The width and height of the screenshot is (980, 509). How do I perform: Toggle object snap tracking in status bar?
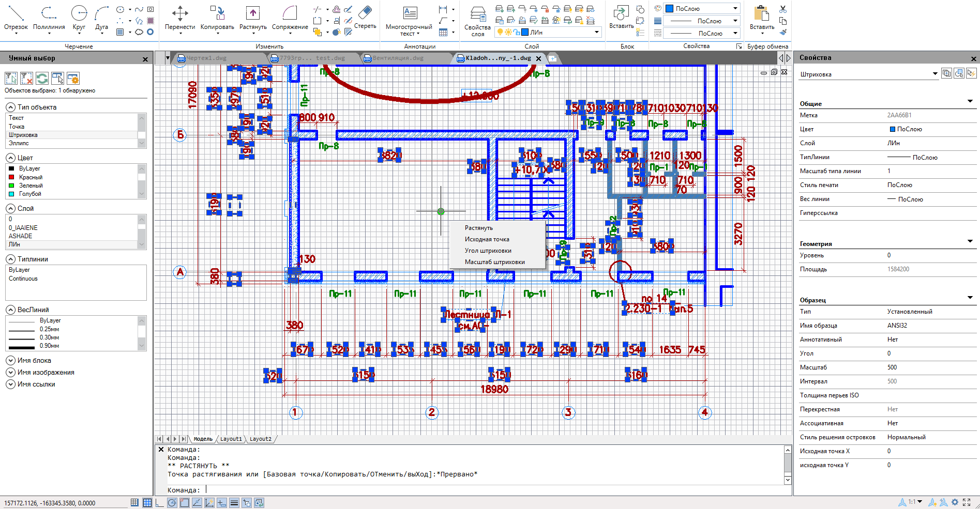[x=197, y=502]
